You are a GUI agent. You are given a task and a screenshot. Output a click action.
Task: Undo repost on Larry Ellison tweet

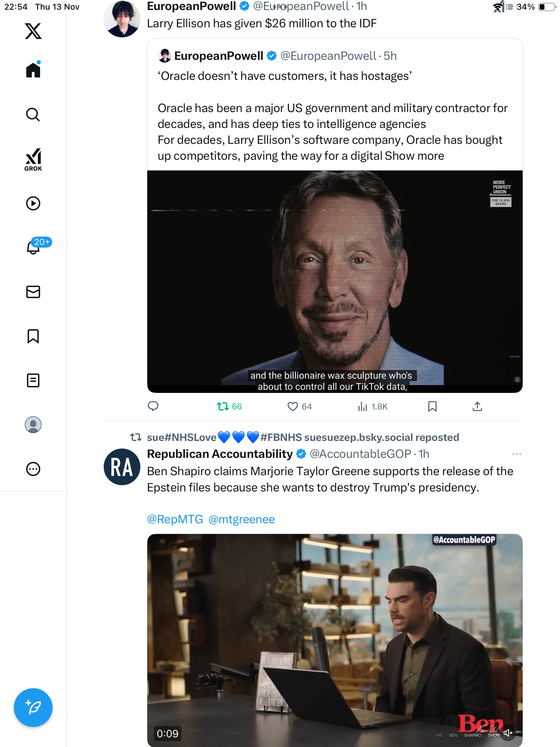[223, 406]
